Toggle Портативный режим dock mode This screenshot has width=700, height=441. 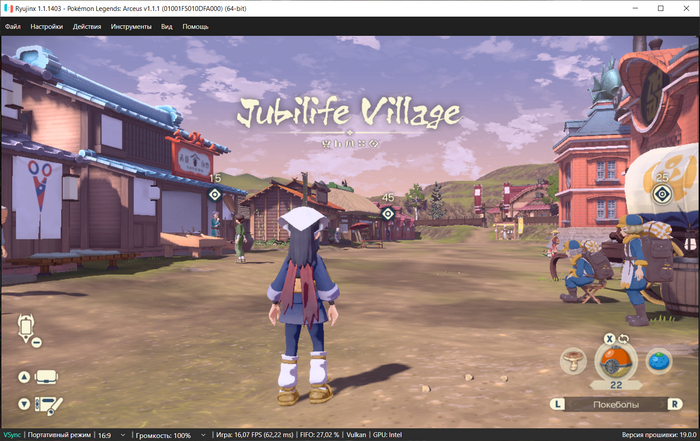point(59,435)
